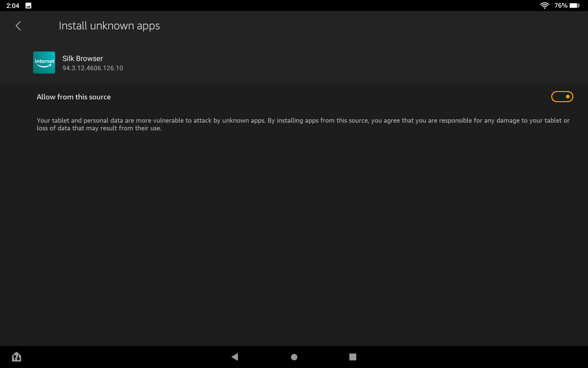Select the Install unknown apps title
This screenshot has width=588, height=368.
109,26
